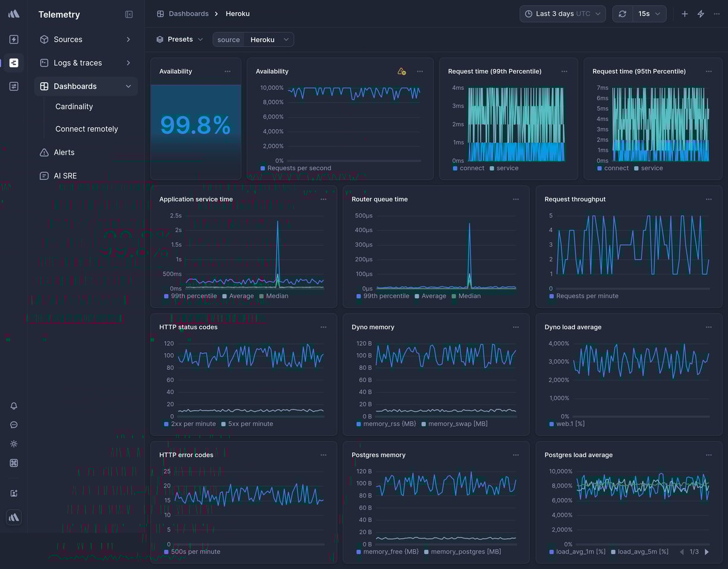The height and width of the screenshot is (569, 728).
Task: Toggle theme with the sun icon
Action: click(x=14, y=444)
